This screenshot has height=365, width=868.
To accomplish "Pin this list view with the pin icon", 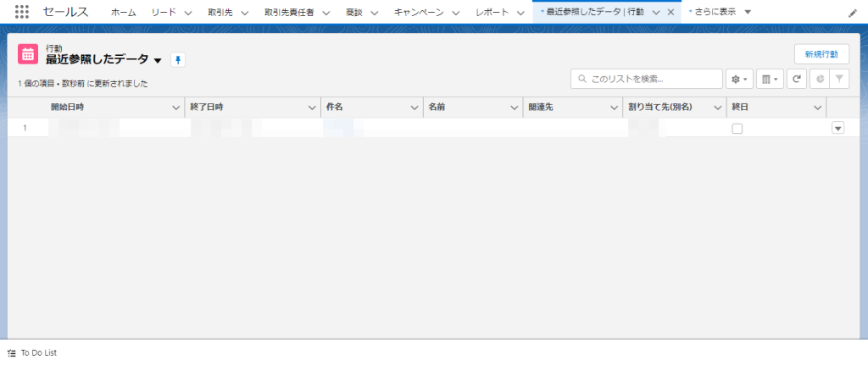I will [x=178, y=60].
